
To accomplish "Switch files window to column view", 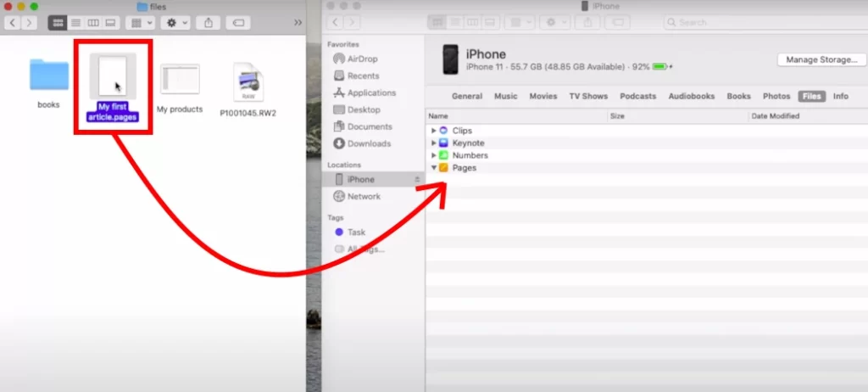I will [x=93, y=23].
